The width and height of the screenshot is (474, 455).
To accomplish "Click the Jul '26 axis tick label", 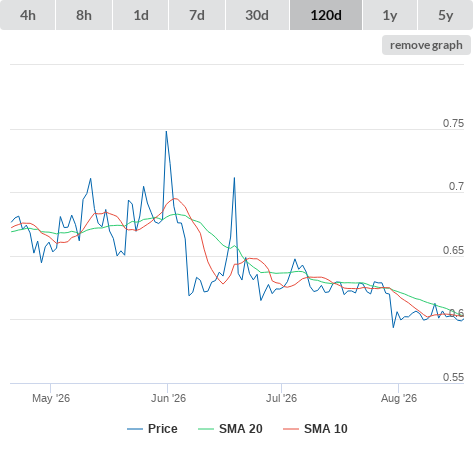I will pyautogui.click(x=281, y=398).
